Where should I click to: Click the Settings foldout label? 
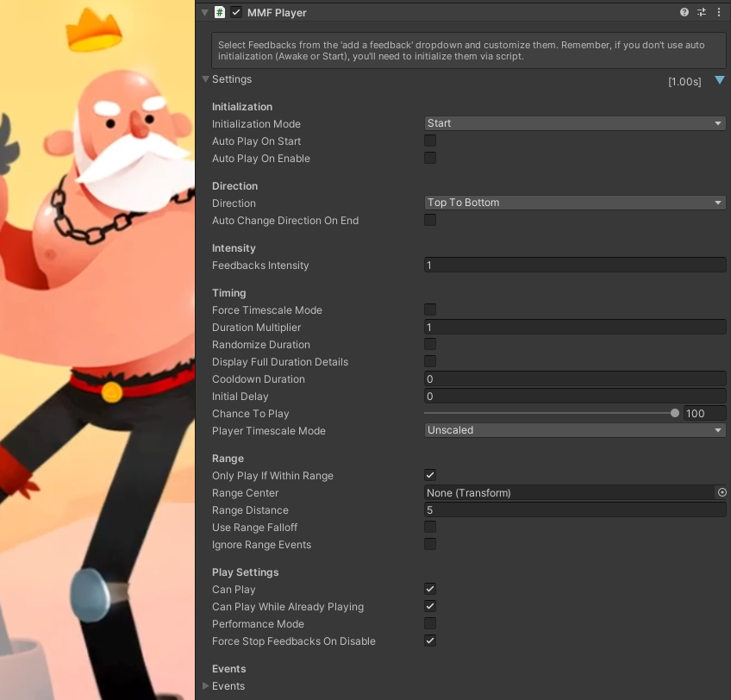tap(232, 79)
